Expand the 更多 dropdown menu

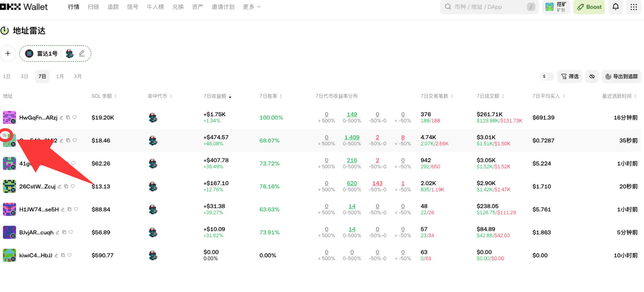click(x=252, y=7)
